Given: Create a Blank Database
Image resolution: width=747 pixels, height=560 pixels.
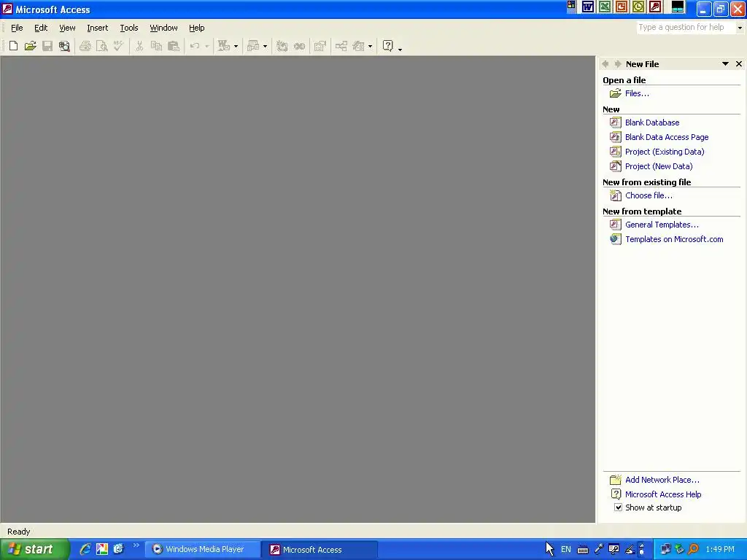Looking at the screenshot, I should (x=652, y=122).
